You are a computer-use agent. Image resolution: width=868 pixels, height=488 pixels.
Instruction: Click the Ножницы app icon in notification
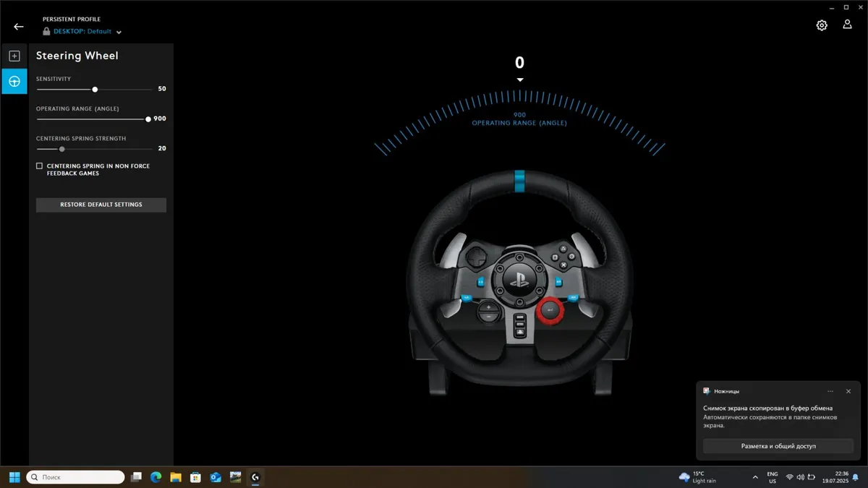tap(707, 391)
